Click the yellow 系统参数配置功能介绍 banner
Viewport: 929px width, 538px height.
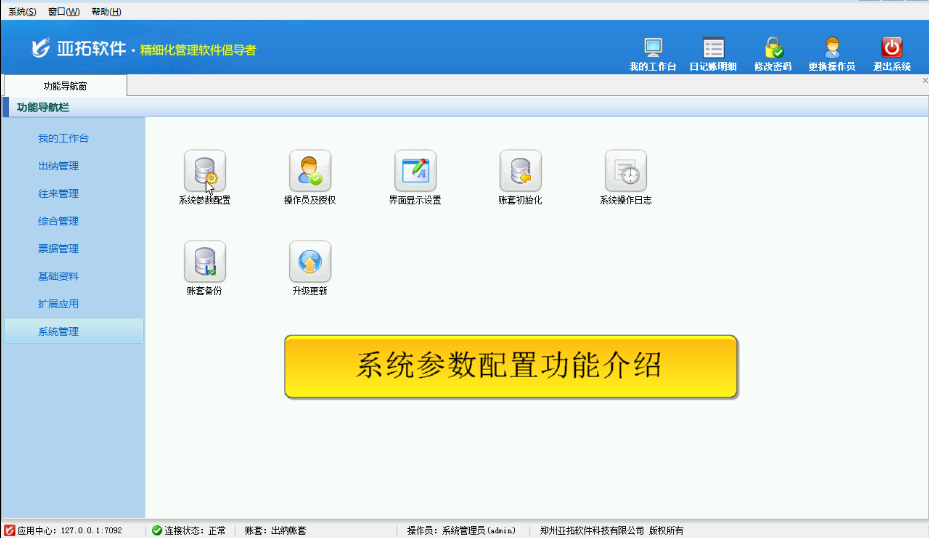click(x=510, y=367)
